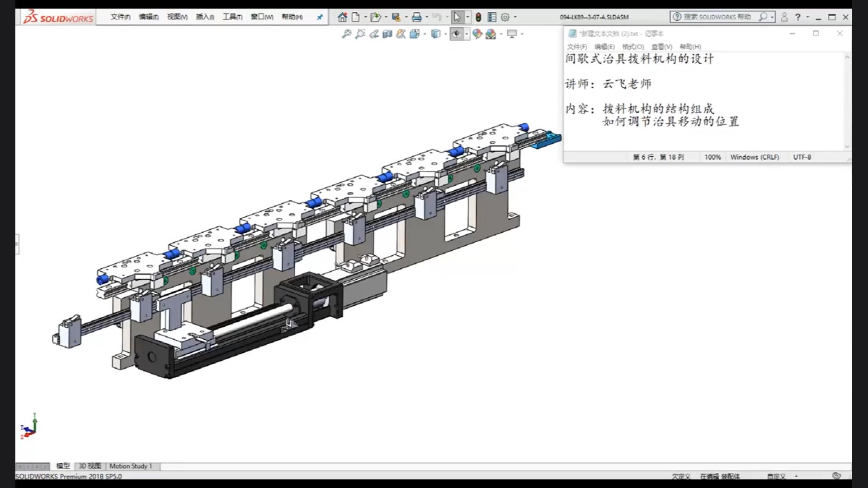Open Notepad 编辑(E) menu
Screen dimensions: 868x488
click(604, 47)
